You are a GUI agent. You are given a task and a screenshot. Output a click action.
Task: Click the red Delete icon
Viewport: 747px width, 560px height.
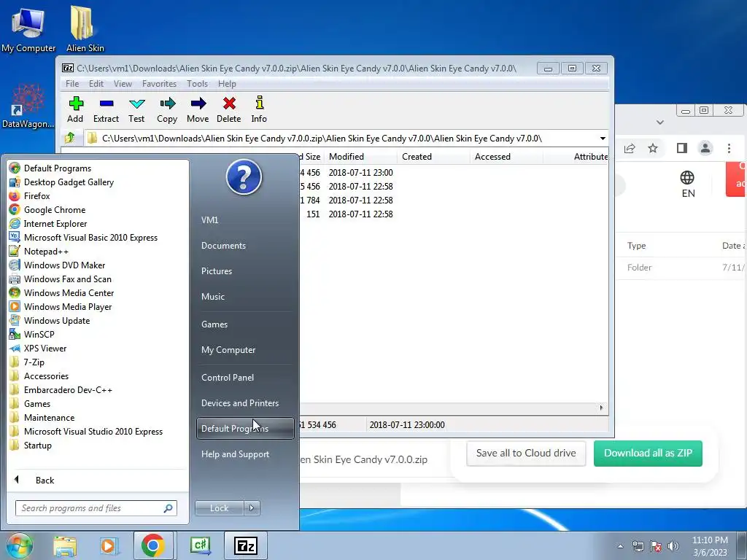coord(228,109)
